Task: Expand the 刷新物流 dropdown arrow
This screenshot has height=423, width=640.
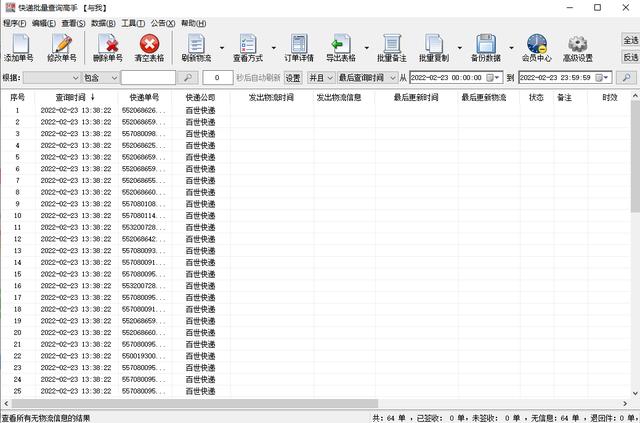Action: tap(222, 48)
